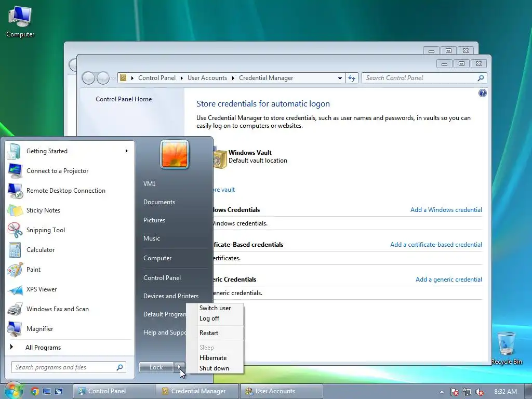Choose Hibernate in power menu
Image resolution: width=532 pixels, height=399 pixels.
point(213,358)
